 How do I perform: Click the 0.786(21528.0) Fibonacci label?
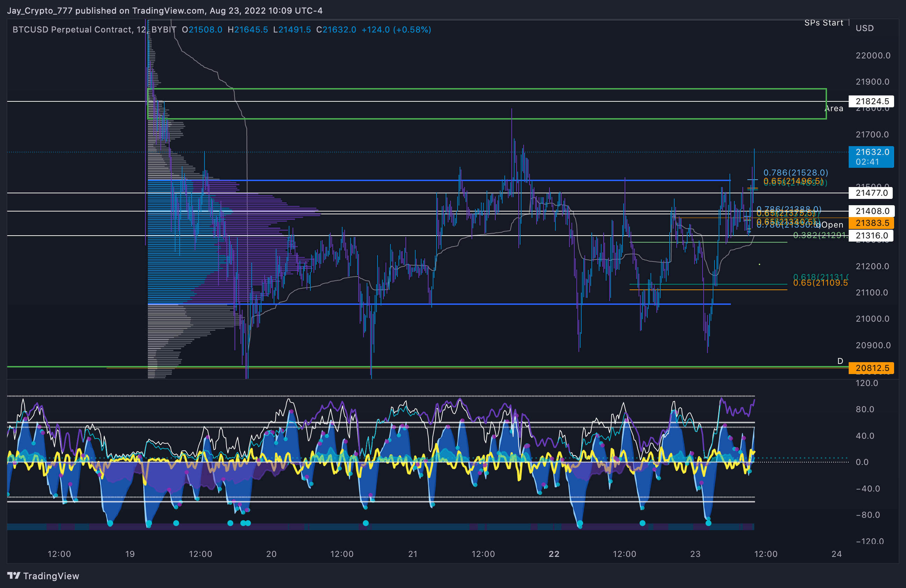click(796, 172)
